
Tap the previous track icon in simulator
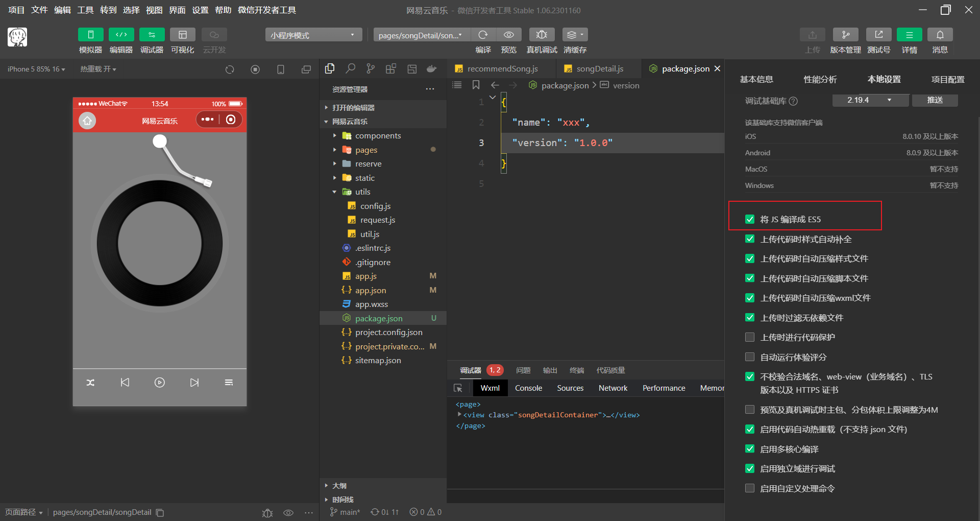click(x=125, y=383)
